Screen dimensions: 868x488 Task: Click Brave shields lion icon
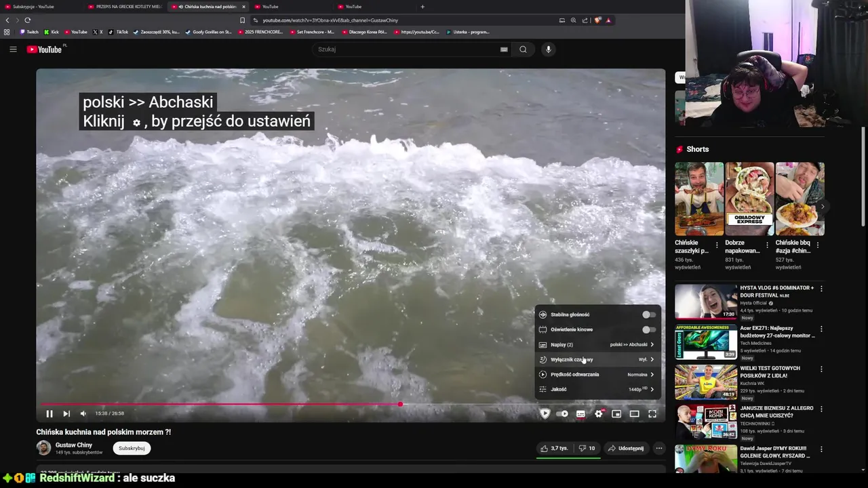[x=597, y=20]
